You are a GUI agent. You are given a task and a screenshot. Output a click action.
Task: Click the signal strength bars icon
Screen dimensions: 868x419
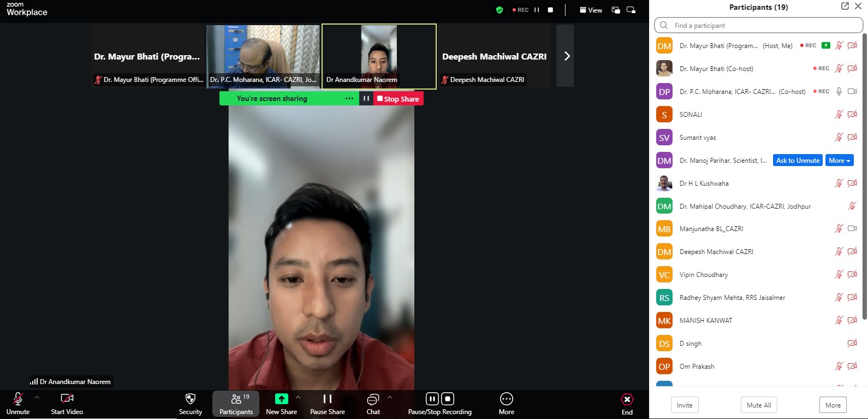coord(34,381)
